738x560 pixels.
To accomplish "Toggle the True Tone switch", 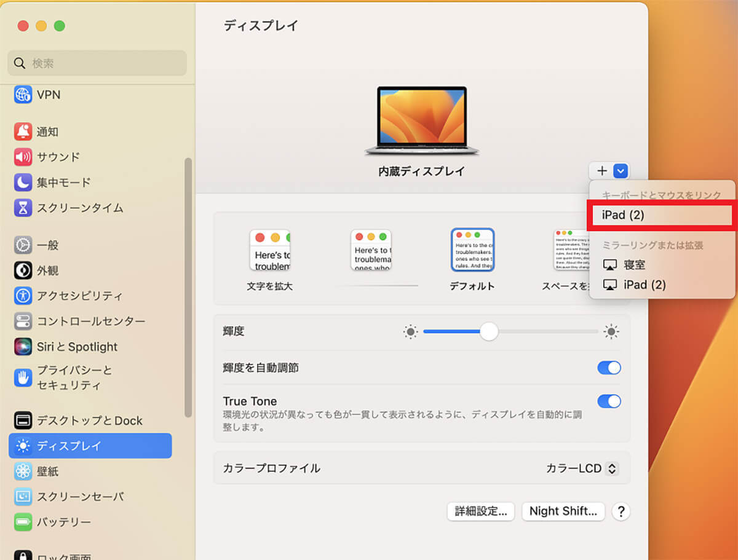I will [x=609, y=401].
